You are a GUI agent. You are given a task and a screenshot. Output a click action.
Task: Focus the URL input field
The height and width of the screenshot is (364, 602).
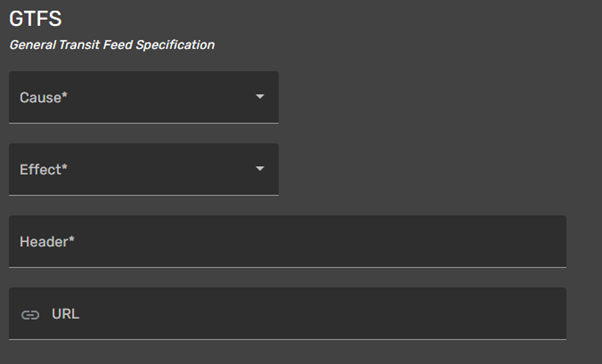[288, 314]
